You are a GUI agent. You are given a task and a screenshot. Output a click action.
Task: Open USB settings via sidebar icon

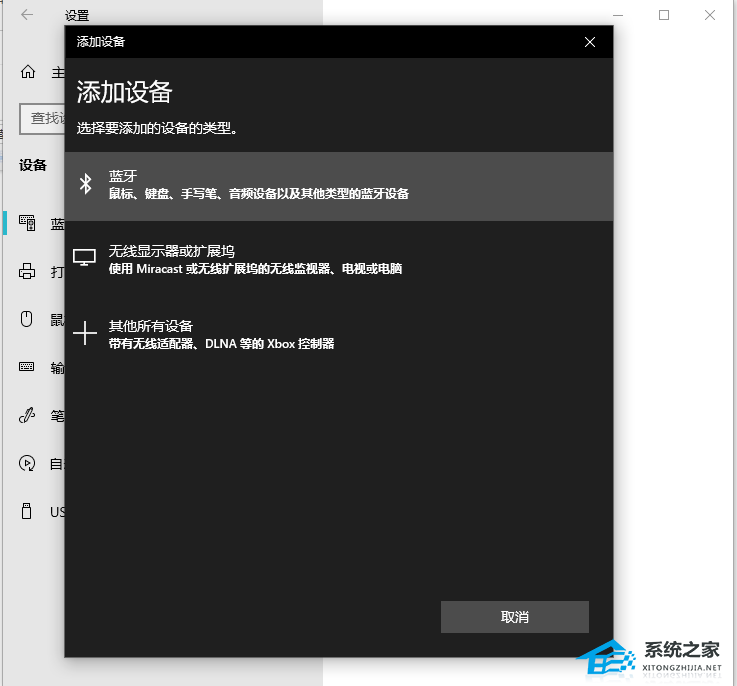coord(28,511)
